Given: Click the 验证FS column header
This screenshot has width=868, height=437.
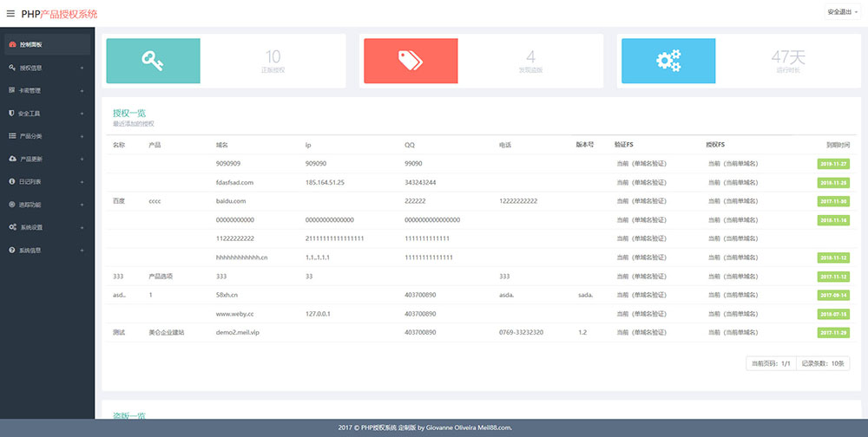Looking at the screenshot, I should [624, 145].
